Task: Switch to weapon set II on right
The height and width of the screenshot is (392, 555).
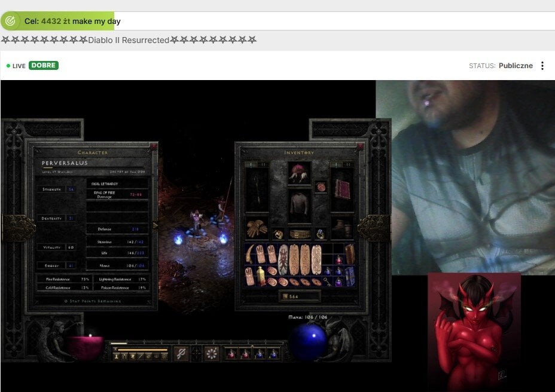Action: [x=349, y=164]
